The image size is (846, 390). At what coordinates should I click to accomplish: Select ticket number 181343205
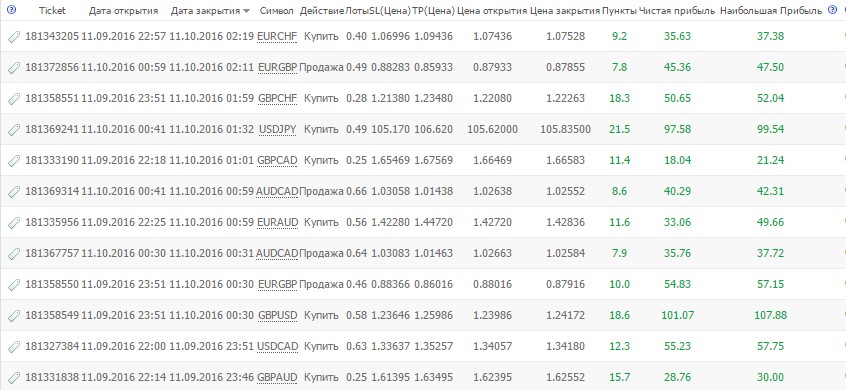tap(52, 37)
